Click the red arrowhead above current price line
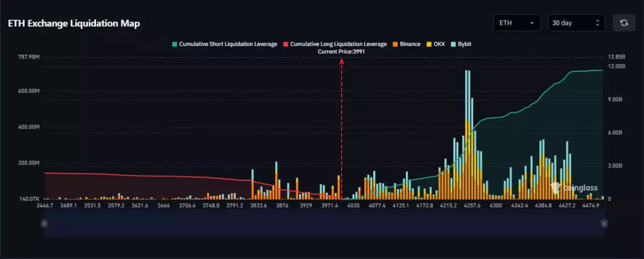The width and height of the screenshot is (644, 259). 341,61
